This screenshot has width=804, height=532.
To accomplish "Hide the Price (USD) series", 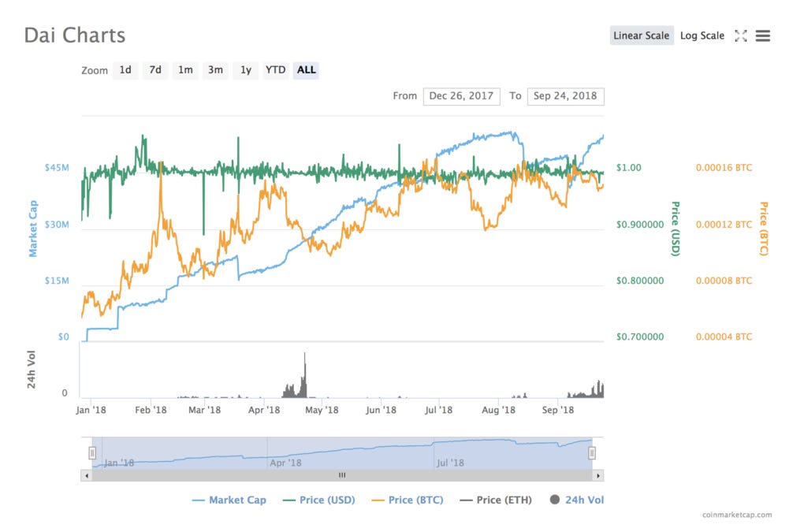I will point(319,500).
